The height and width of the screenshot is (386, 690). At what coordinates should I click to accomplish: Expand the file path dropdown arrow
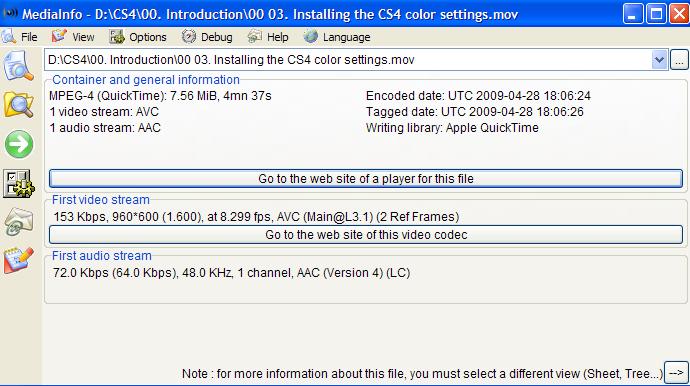point(659,60)
